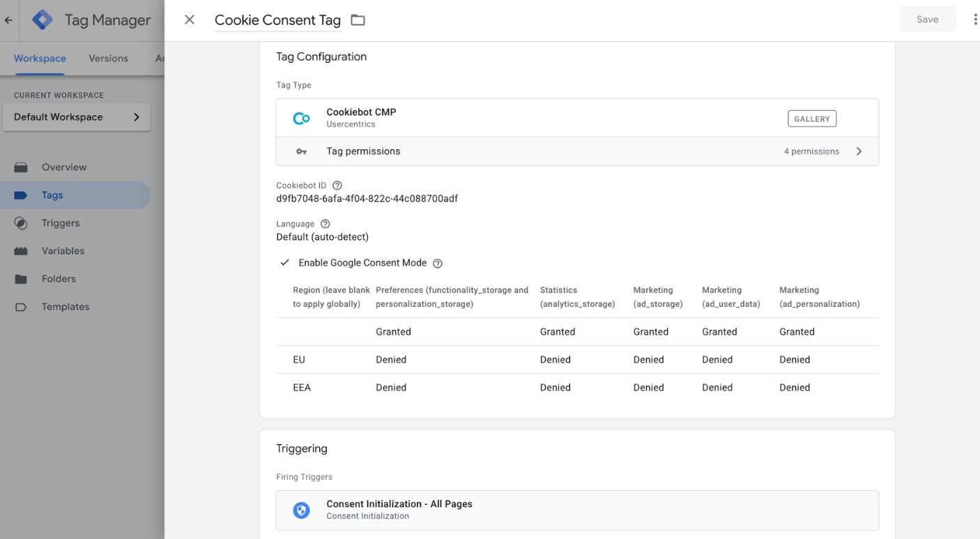This screenshot has width=980, height=539.
Task: Click the Tag permissions row label
Action: point(363,151)
